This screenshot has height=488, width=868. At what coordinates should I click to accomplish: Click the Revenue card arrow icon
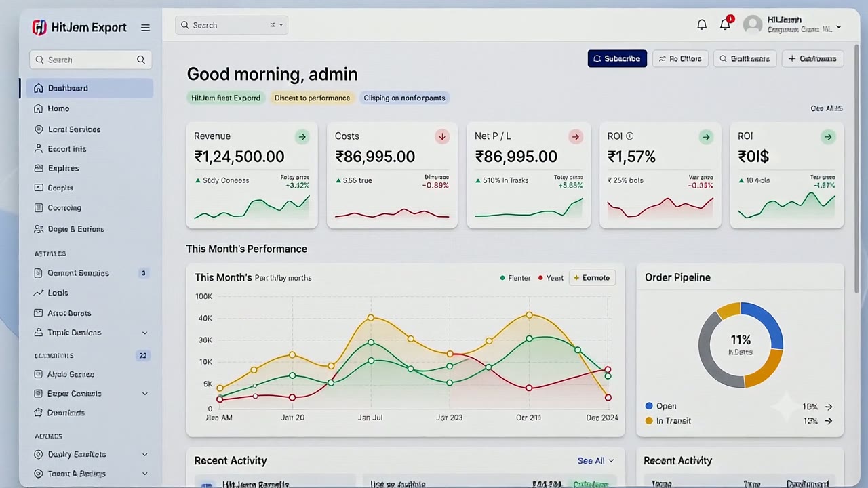pyautogui.click(x=302, y=137)
